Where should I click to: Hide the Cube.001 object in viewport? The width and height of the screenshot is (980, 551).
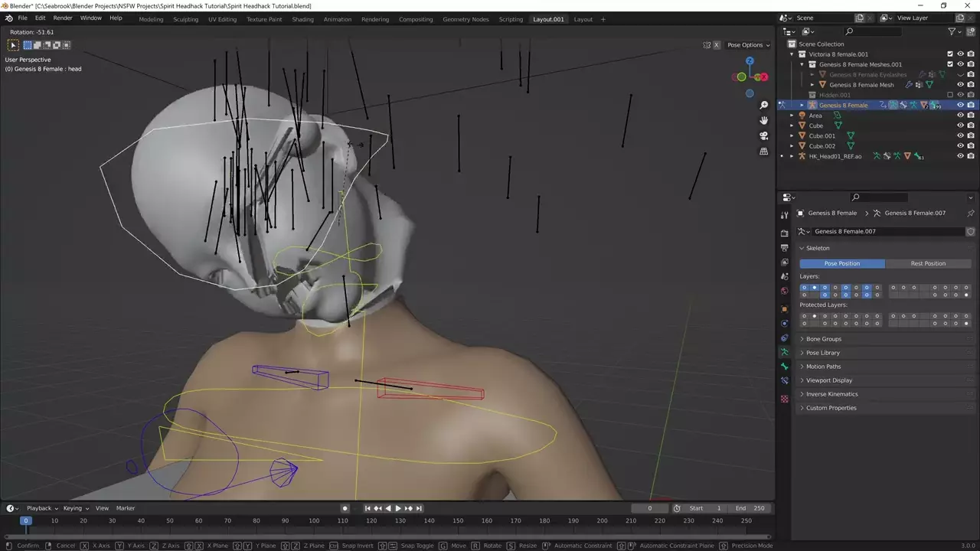coord(960,135)
